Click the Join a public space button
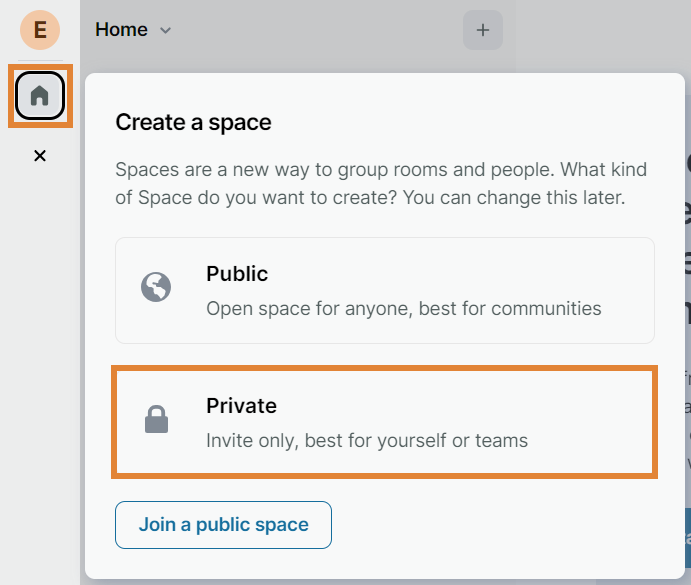 coord(223,525)
